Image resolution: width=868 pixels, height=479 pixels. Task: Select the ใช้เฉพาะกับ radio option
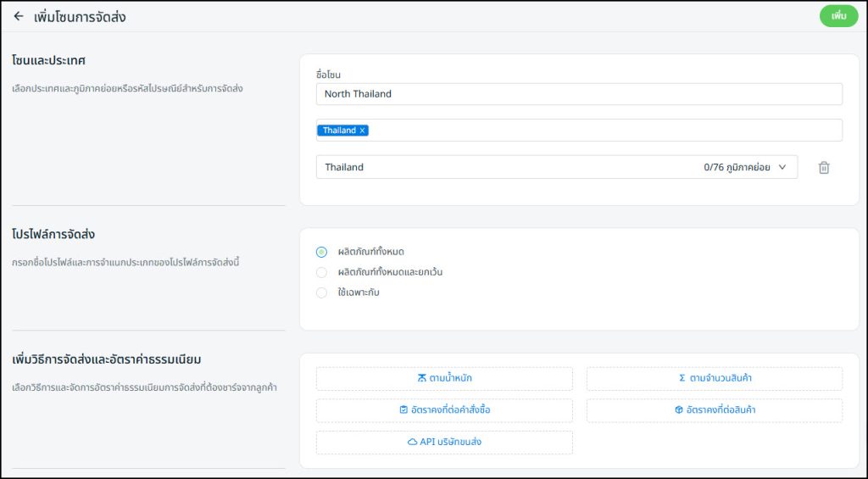[x=321, y=292]
